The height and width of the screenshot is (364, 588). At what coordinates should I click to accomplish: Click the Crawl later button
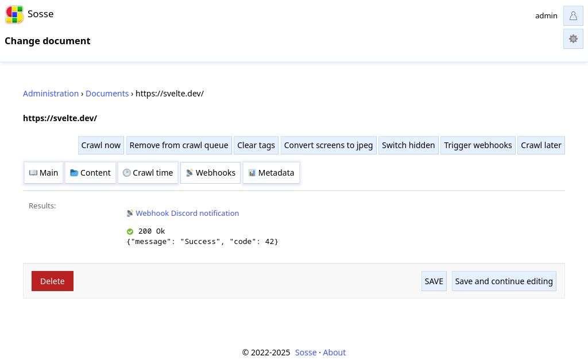tap(541, 145)
